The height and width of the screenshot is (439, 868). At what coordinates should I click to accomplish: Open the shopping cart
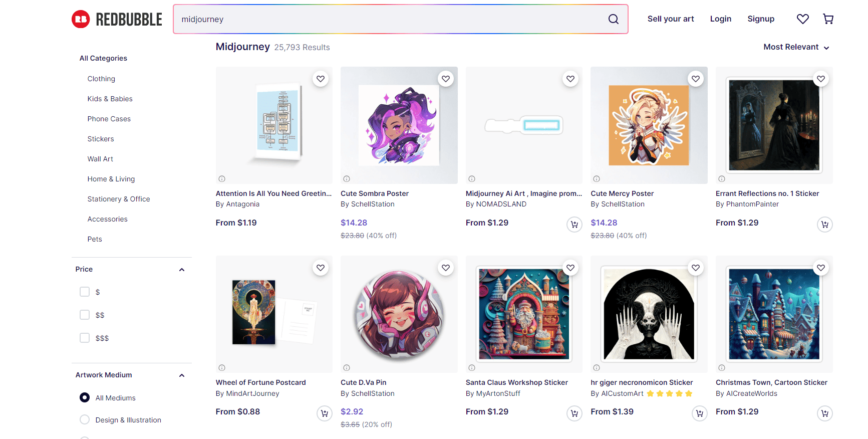828,19
